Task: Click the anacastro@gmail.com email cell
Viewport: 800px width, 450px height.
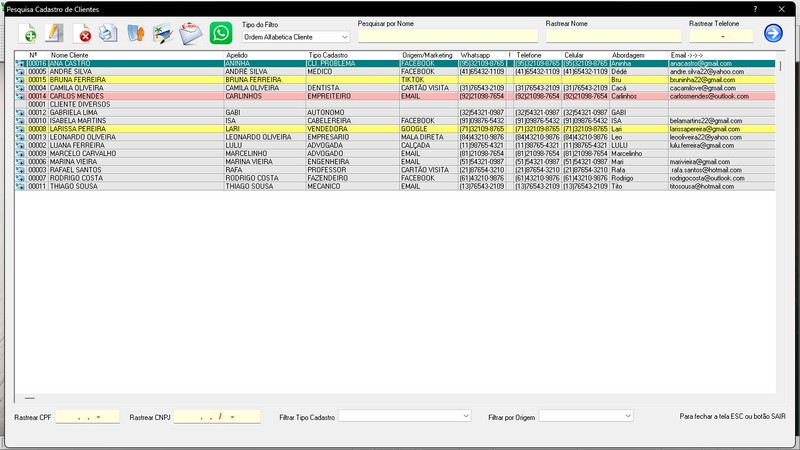Action: 701,64
